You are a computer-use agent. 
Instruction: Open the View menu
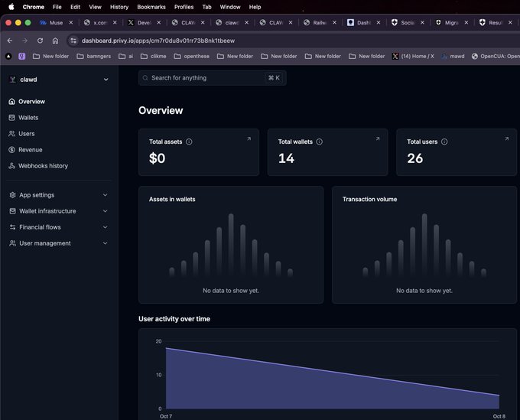click(x=95, y=7)
